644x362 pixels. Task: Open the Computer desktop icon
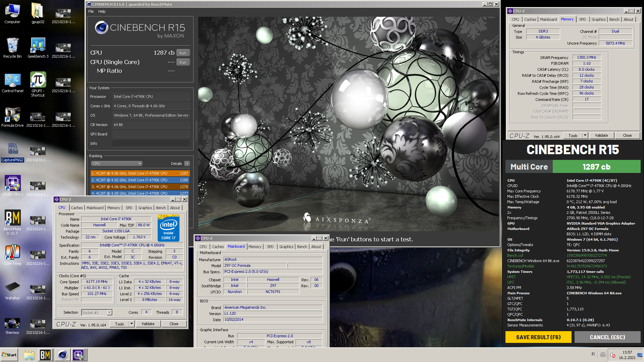[12, 13]
